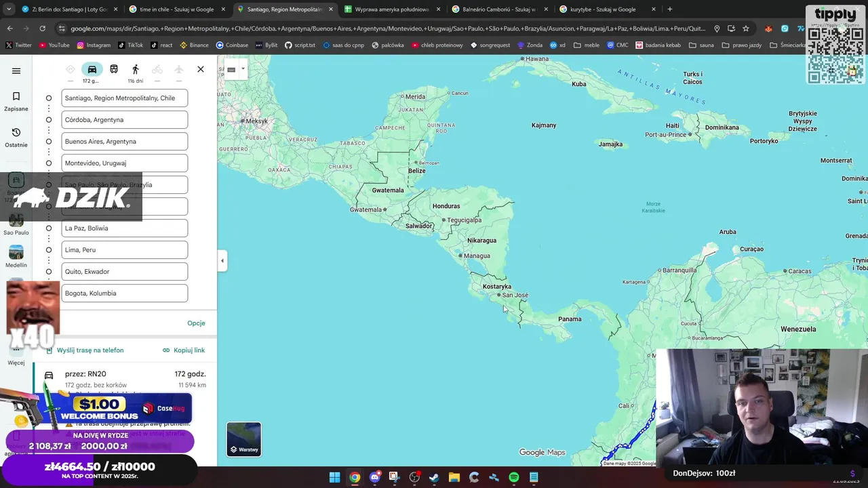Open Twitter bookmark

[19, 45]
